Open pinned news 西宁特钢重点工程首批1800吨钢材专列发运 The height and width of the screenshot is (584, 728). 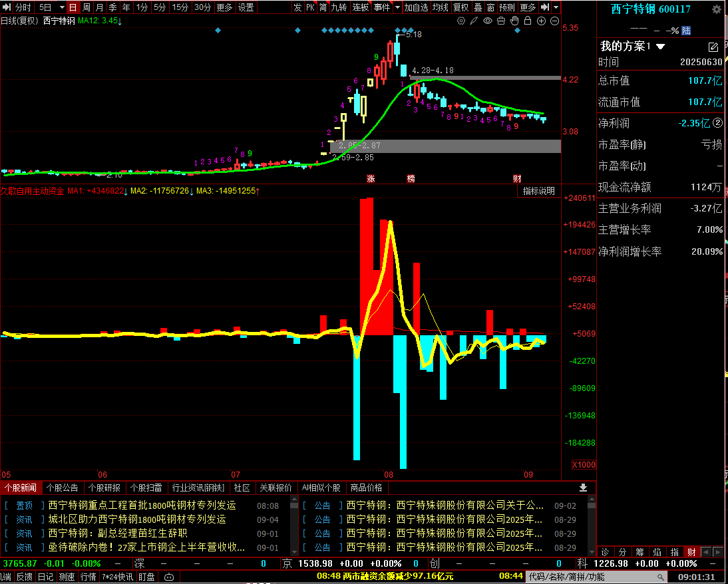click(142, 505)
